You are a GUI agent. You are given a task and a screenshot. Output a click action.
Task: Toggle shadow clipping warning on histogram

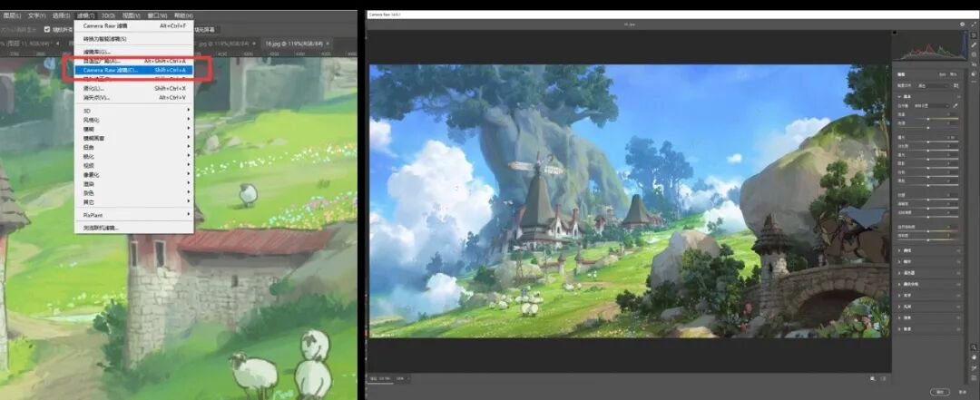click(x=895, y=32)
